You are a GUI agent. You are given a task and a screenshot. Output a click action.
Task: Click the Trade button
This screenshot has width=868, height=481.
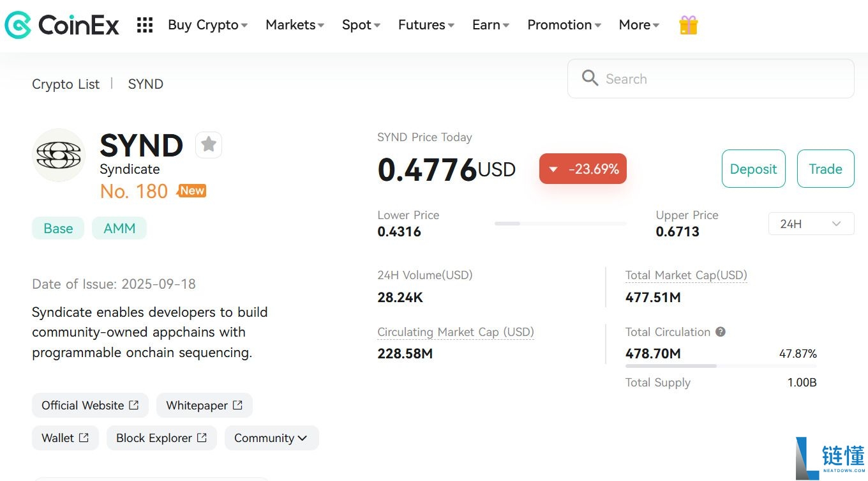pyautogui.click(x=825, y=169)
